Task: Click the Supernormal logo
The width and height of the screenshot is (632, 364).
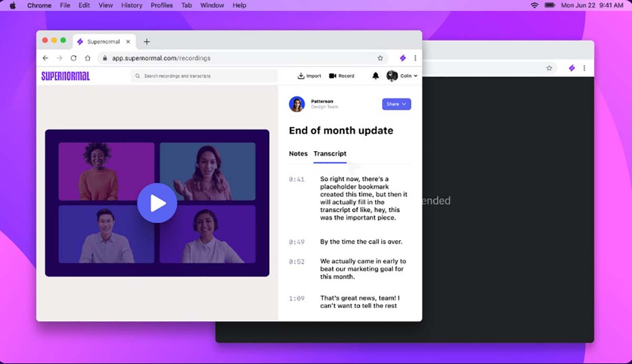Action: point(66,76)
